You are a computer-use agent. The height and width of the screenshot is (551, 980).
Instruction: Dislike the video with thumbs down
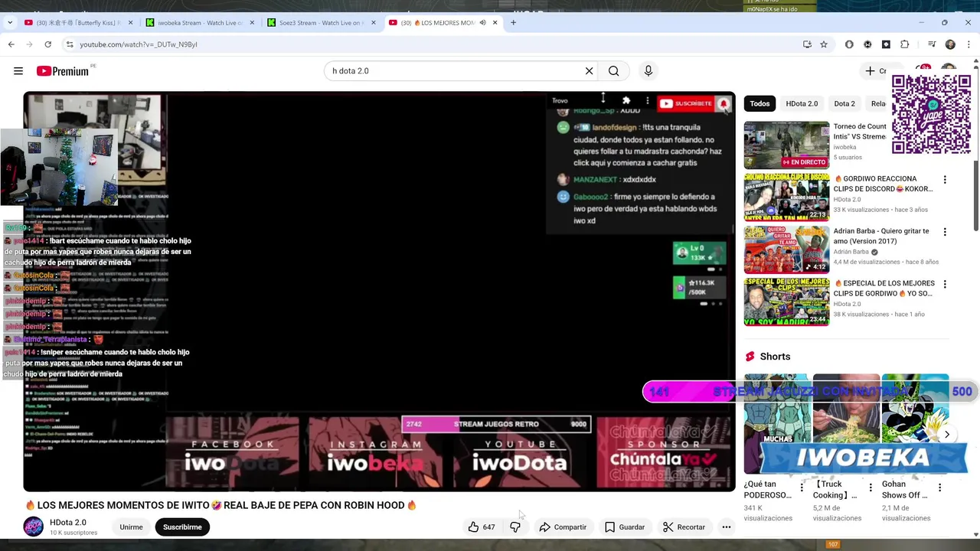click(x=515, y=527)
